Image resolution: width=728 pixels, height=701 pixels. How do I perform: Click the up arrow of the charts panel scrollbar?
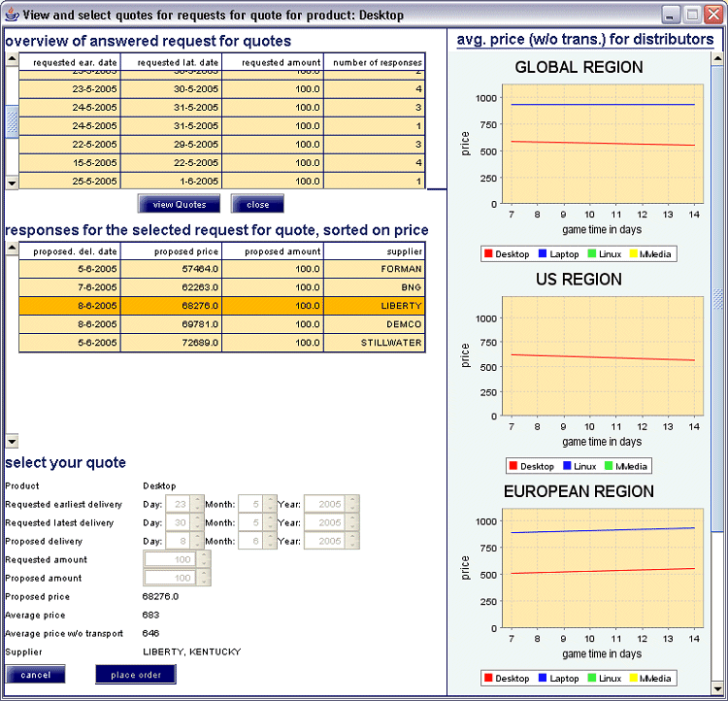pos(717,59)
